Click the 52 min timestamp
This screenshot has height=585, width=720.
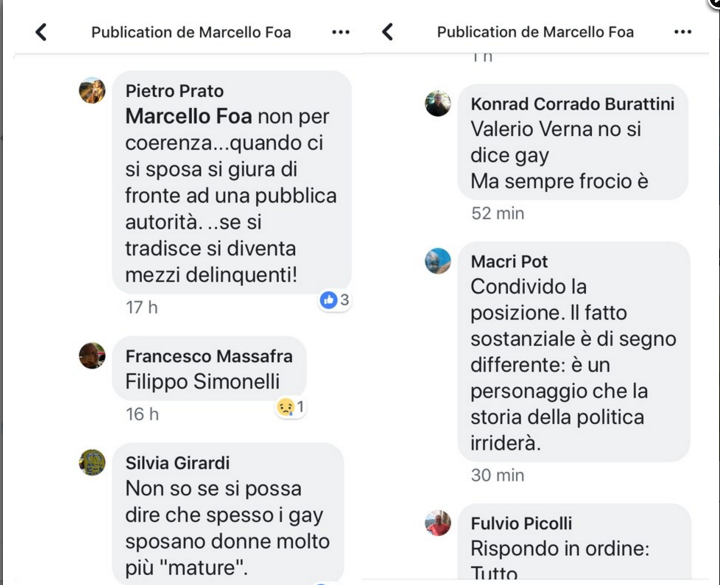[x=498, y=214]
